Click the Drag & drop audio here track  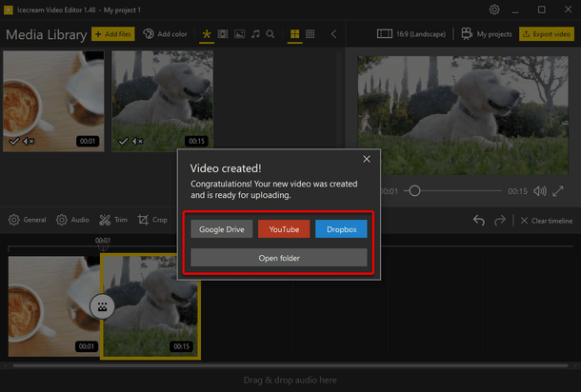[290, 381]
